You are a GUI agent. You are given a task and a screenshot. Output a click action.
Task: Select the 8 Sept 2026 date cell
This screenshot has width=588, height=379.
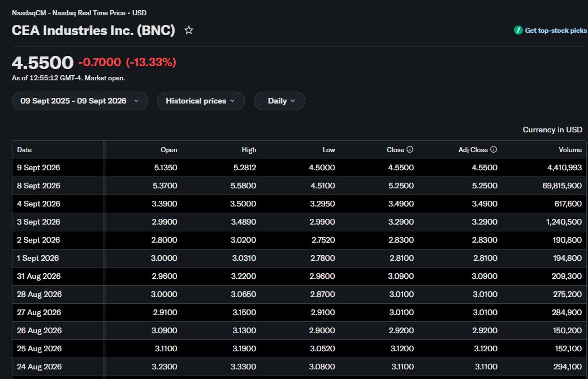click(38, 186)
